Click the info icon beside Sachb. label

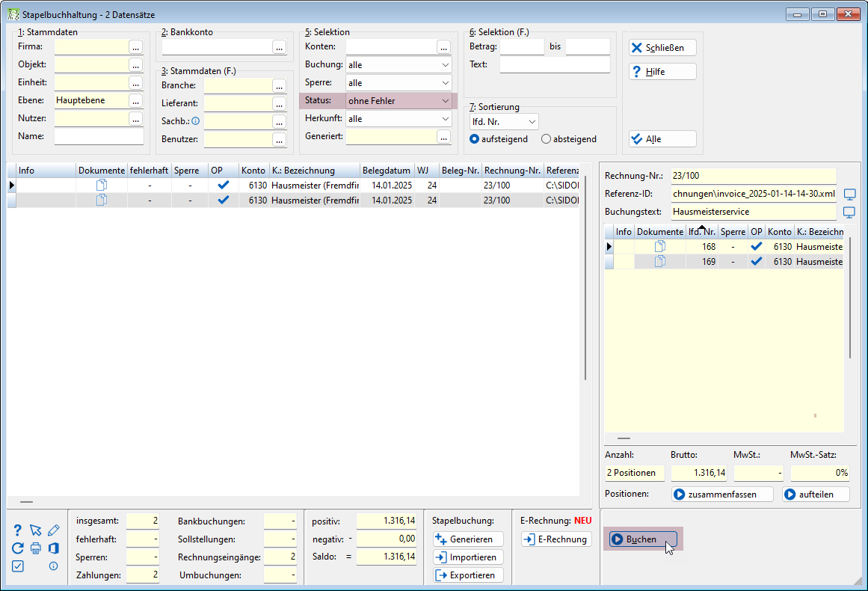point(195,120)
